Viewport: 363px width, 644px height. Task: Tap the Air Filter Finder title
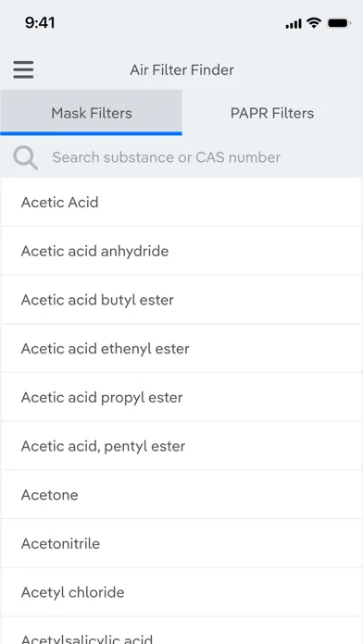tap(181, 69)
